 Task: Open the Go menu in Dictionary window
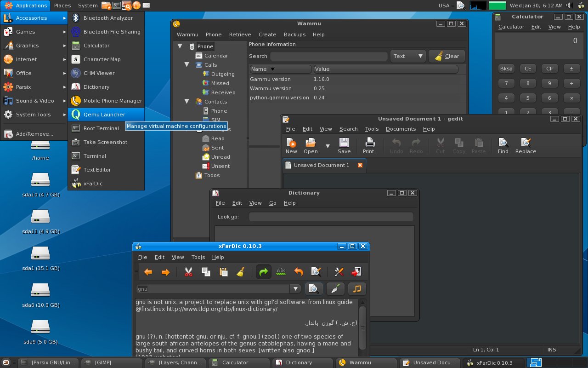[x=273, y=203]
